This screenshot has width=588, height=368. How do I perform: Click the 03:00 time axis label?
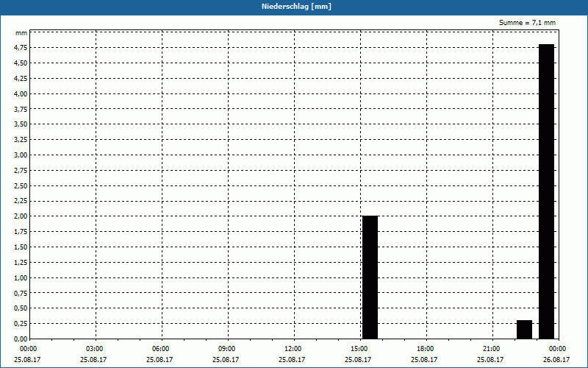click(95, 349)
